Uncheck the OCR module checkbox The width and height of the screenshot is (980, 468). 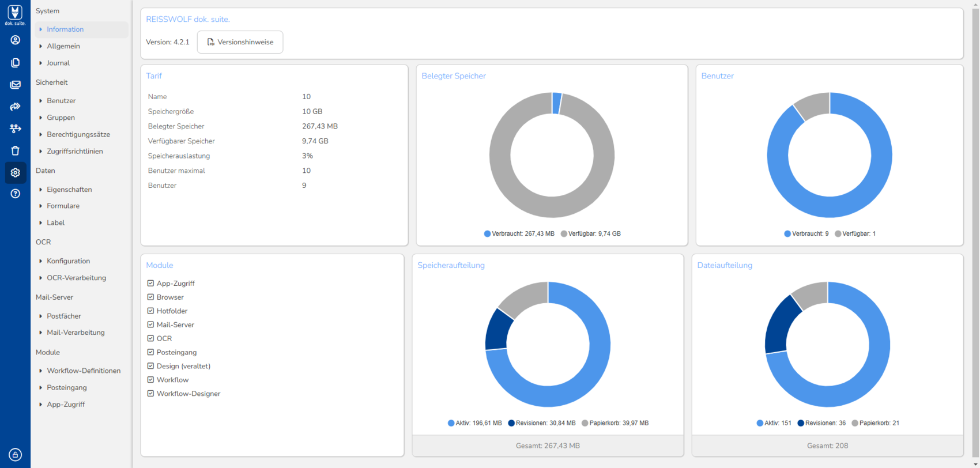click(150, 338)
